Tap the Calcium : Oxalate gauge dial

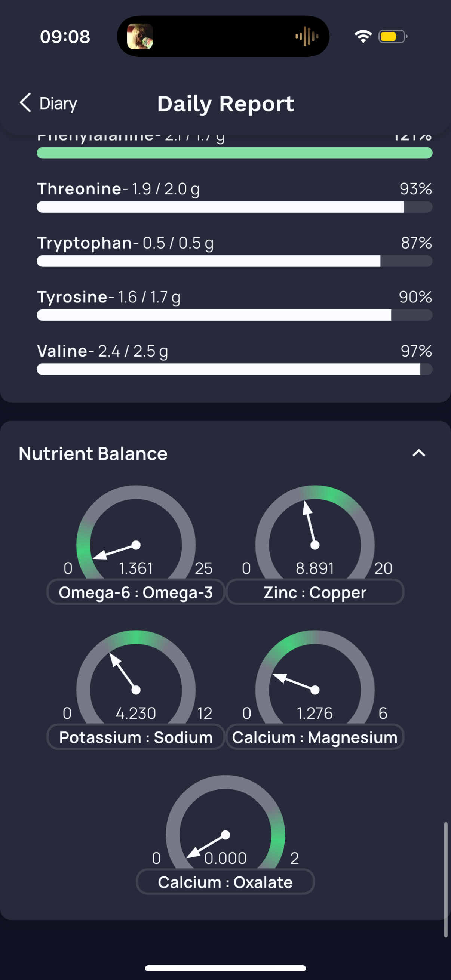tap(225, 823)
